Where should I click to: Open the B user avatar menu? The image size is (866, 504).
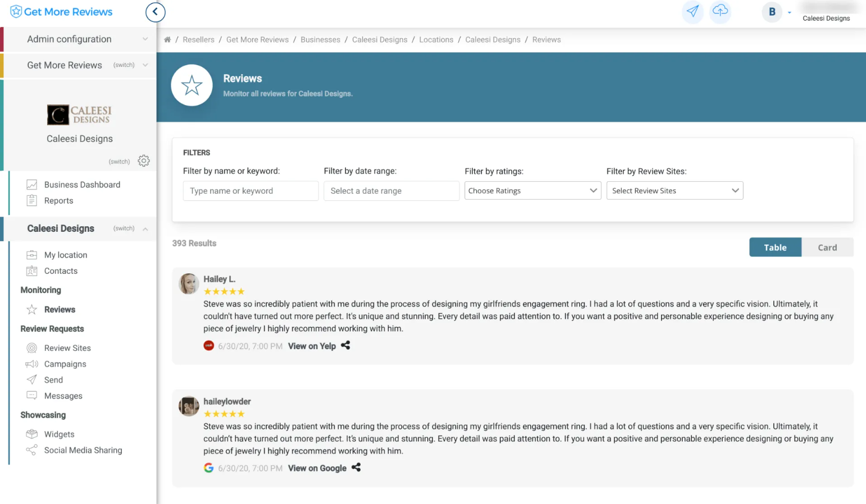[772, 12]
